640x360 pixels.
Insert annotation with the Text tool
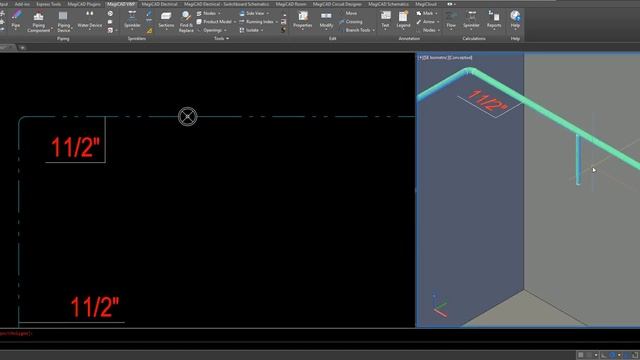[385, 19]
